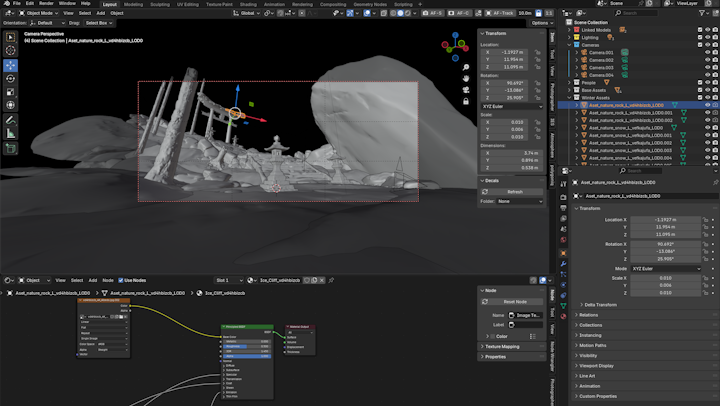The width and height of the screenshot is (720, 406).
Task: Open the Default orientation dropdown
Action: pyautogui.click(x=47, y=23)
